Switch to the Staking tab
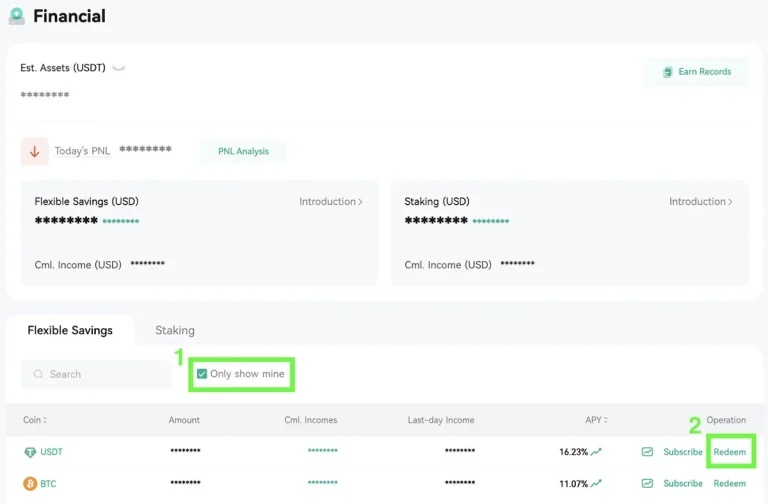Image resolution: width=768 pixels, height=504 pixels. (x=175, y=331)
